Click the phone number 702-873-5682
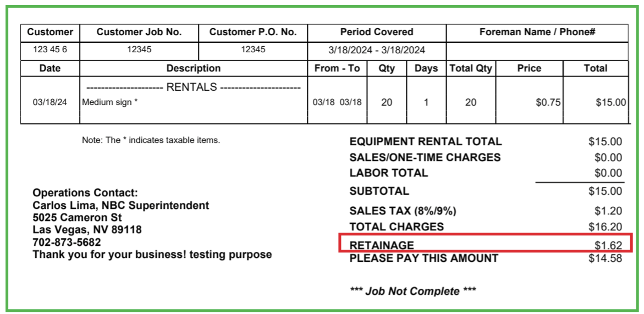Viewport: 644px width, 314px height. (67, 243)
